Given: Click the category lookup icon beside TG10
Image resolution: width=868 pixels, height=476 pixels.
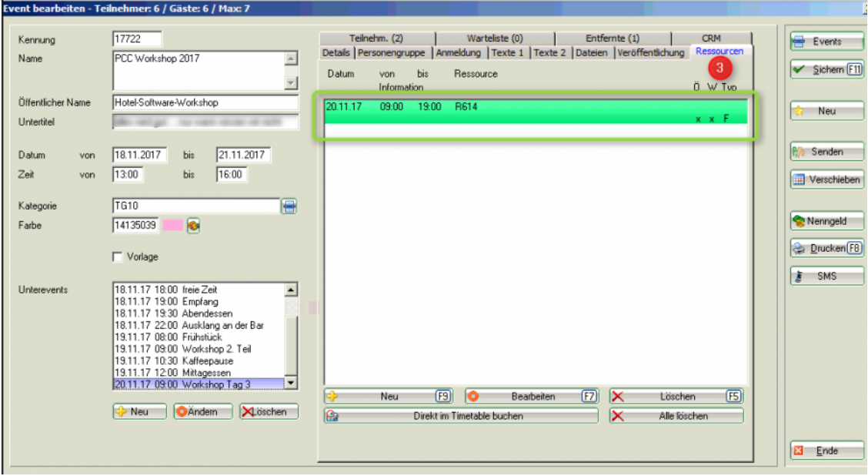Looking at the screenshot, I should [x=289, y=206].
